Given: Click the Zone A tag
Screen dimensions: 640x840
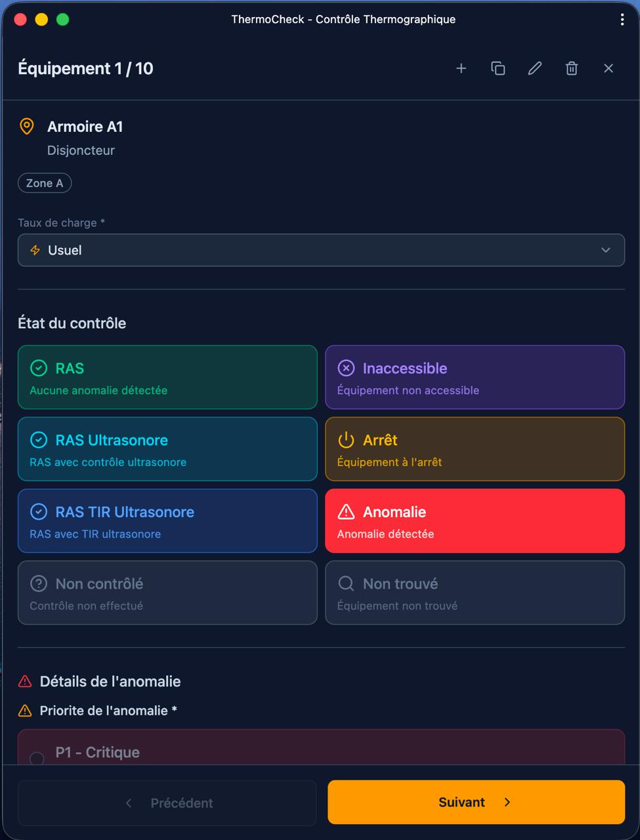Looking at the screenshot, I should point(45,183).
